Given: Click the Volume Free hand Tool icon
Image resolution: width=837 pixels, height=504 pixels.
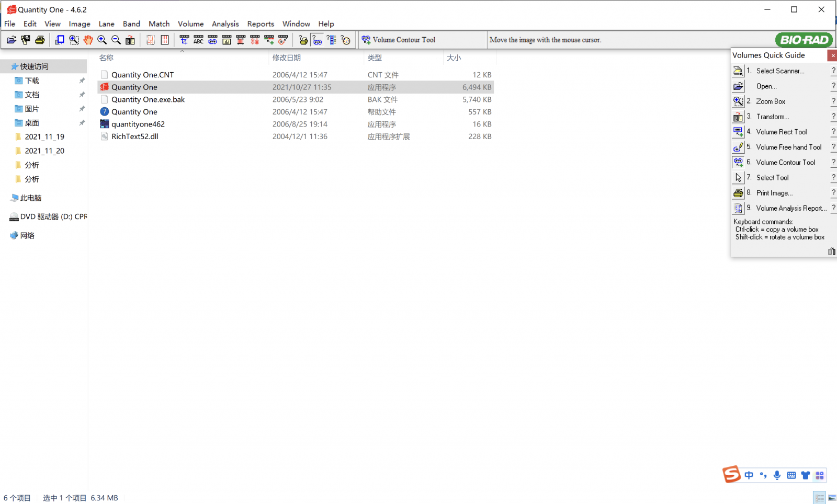Looking at the screenshot, I should [x=738, y=147].
